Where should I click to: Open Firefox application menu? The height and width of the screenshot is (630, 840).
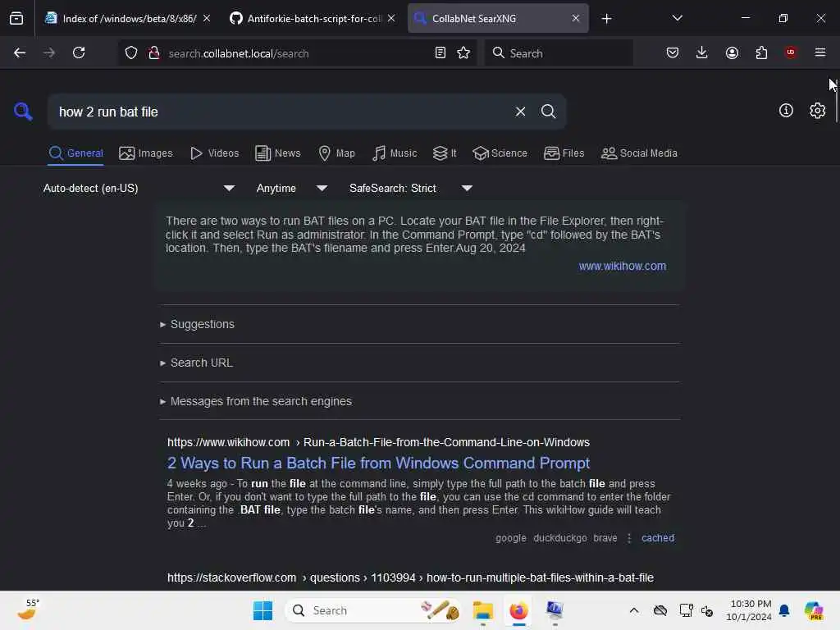point(820,52)
